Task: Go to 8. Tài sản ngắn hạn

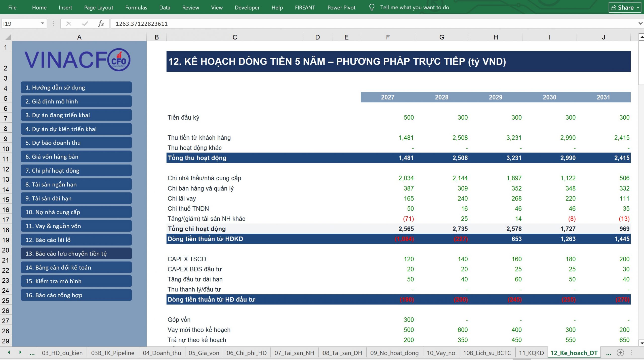Action: pos(76,184)
